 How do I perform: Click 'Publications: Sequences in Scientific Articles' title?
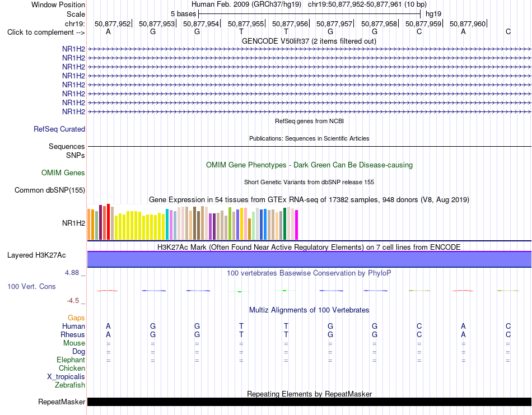pyautogui.click(x=309, y=138)
